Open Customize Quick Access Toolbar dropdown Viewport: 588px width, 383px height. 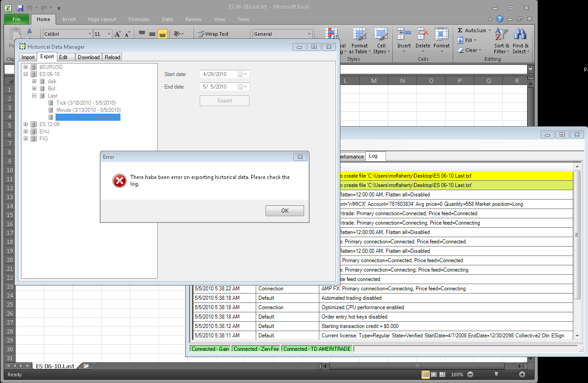click(59, 8)
